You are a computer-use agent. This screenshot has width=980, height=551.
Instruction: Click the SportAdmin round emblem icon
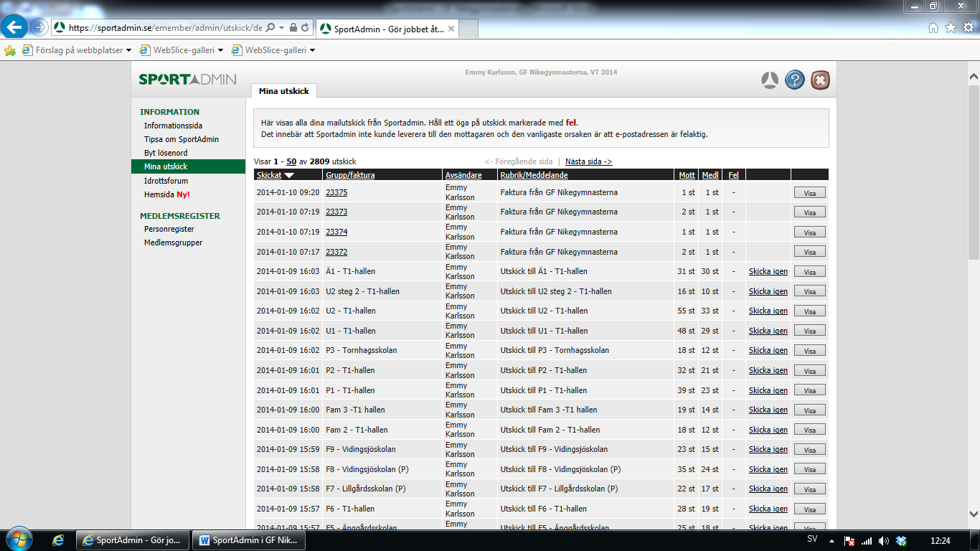770,80
